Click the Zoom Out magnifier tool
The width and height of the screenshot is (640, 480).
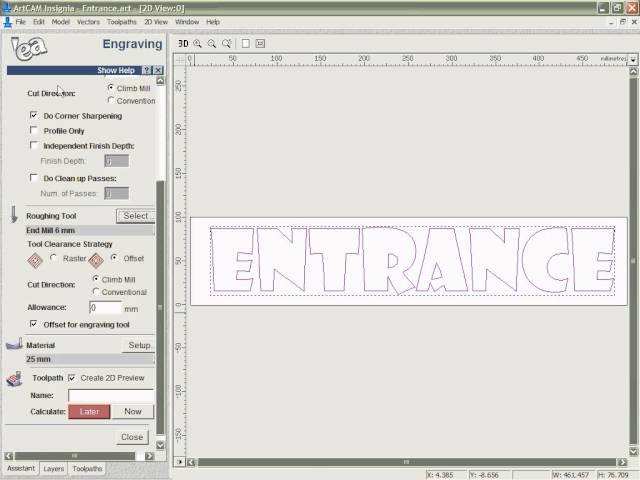coord(212,43)
